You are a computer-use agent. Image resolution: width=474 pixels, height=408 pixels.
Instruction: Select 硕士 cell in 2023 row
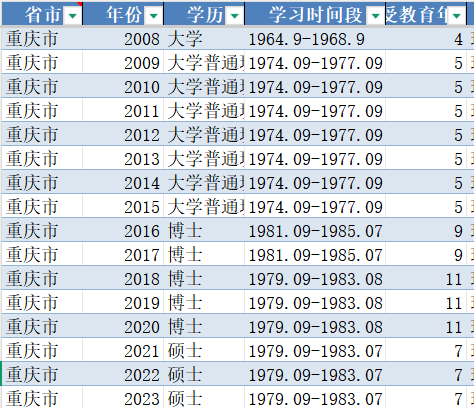(x=204, y=398)
